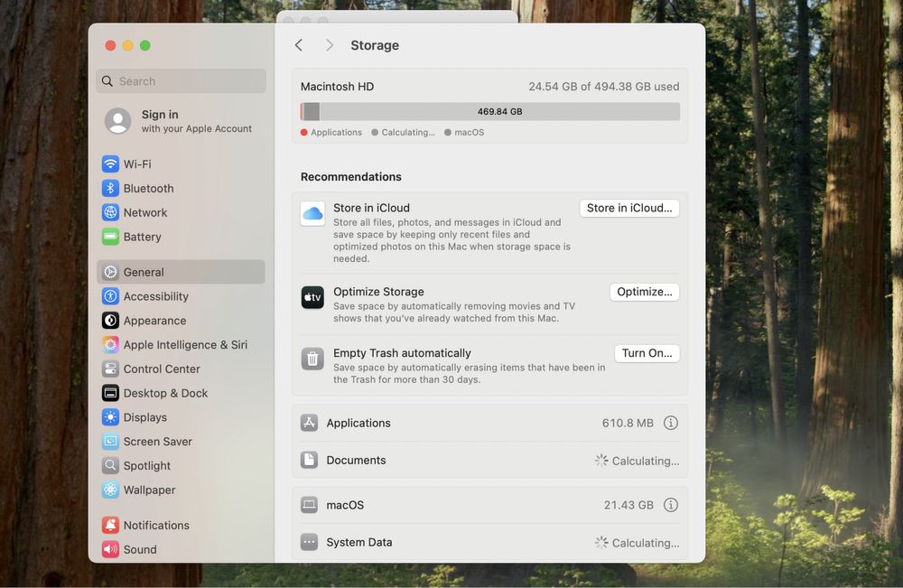
Task: Select the Appearance icon
Action: point(110,321)
